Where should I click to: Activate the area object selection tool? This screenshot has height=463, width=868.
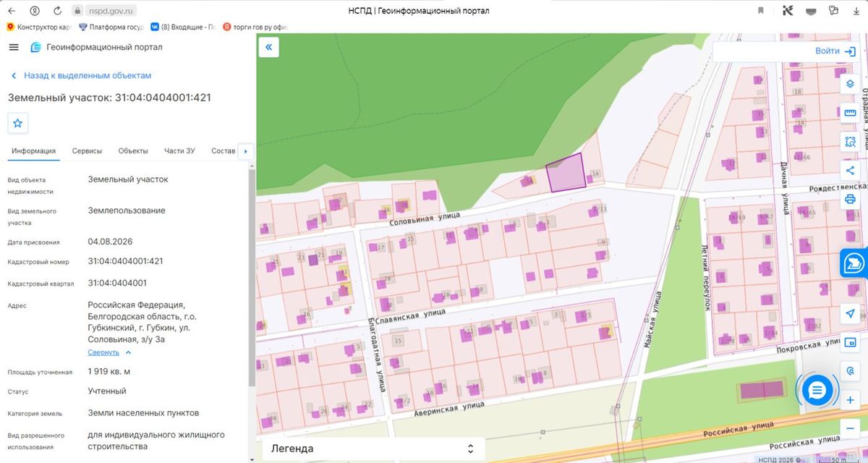click(850, 141)
